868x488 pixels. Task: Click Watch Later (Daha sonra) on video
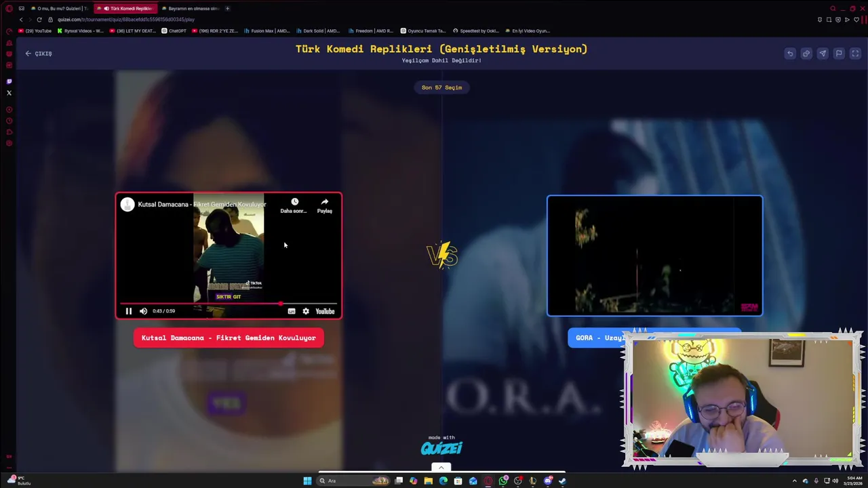point(294,205)
